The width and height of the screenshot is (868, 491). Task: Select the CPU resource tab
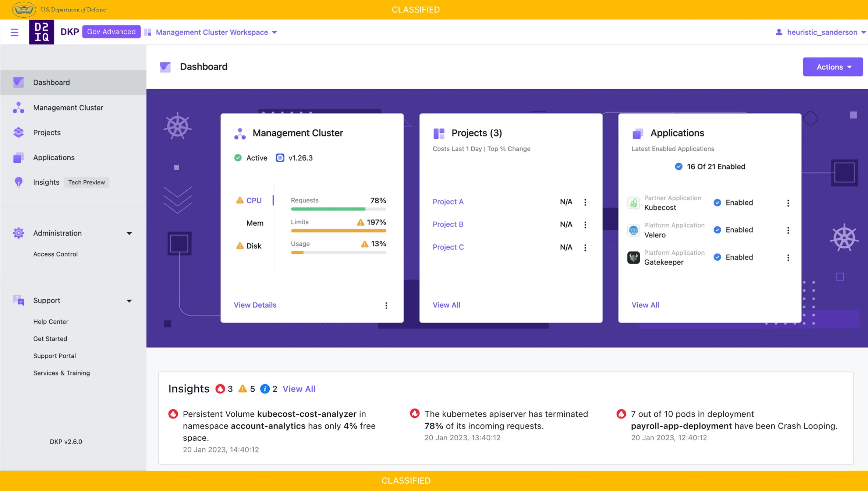tap(254, 201)
